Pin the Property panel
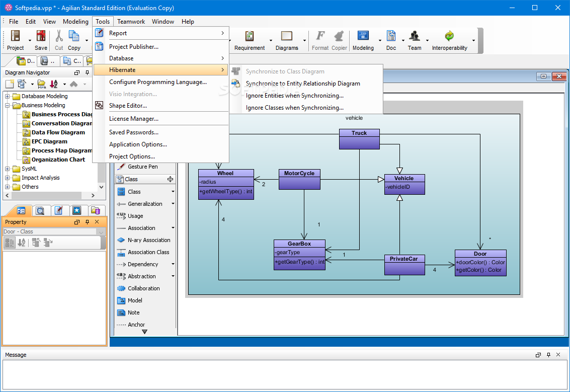Screen dimensions: 570x392 [87, 222]
